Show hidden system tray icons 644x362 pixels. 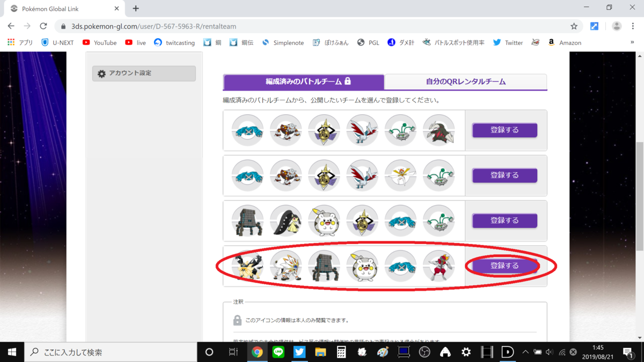tap(525, 352)
